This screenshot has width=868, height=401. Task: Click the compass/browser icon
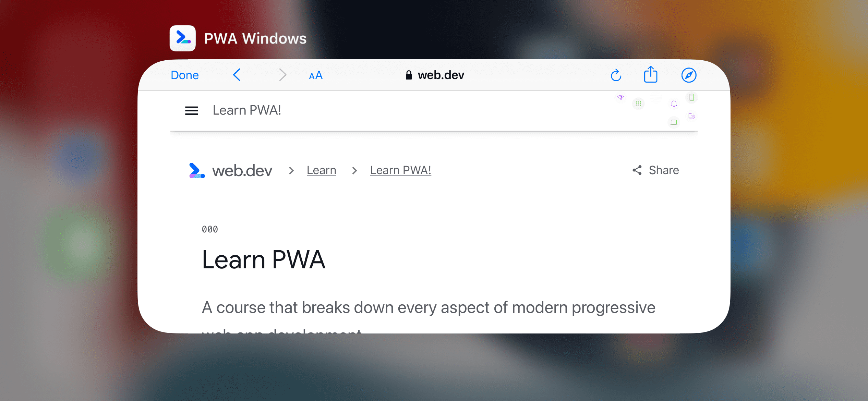[x=689, y=75]
